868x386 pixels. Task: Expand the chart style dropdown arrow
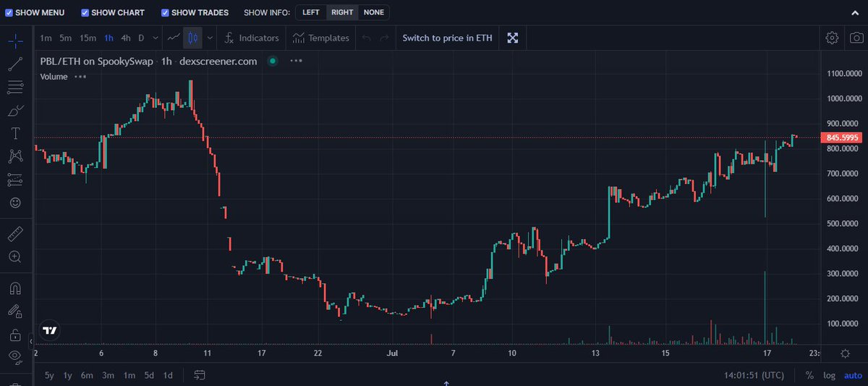(210, 38)
